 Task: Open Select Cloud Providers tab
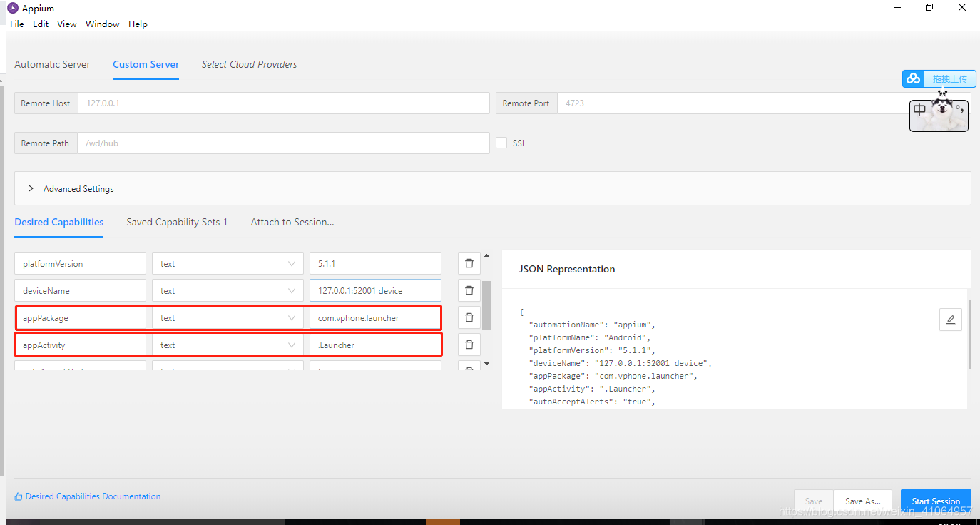coord(250,64)
